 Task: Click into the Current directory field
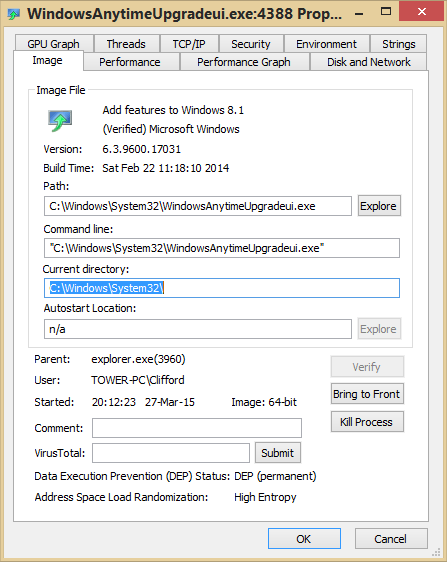222,288
